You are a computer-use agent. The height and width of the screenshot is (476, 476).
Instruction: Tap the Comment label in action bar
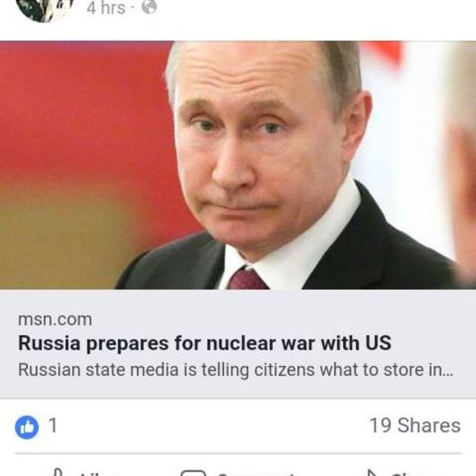click(x=256, y=474)
